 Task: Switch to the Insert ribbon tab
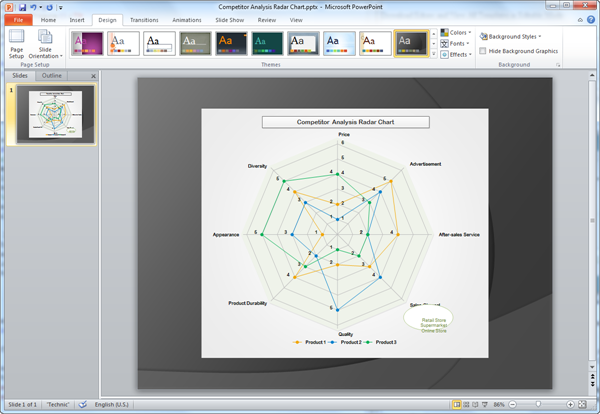[77, 20]
